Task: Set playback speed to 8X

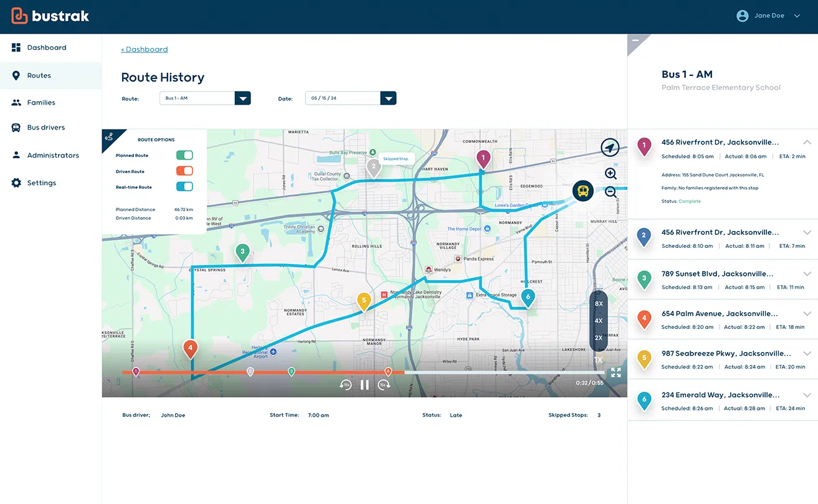Action: coord(599,303)
